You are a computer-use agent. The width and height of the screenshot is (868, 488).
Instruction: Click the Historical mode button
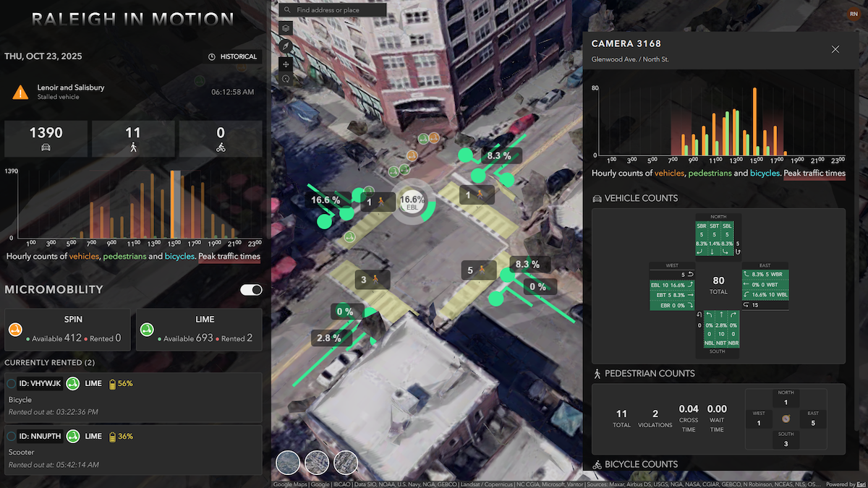[x=232, y=56]
